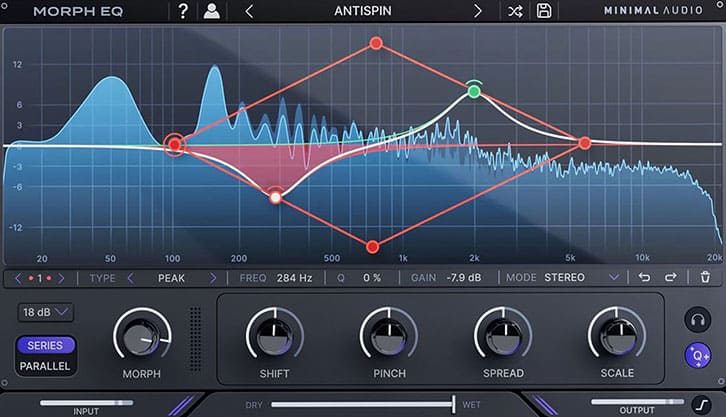
Task: Click the Dry/Wet mix slider
Action: (x=362, y=403)
